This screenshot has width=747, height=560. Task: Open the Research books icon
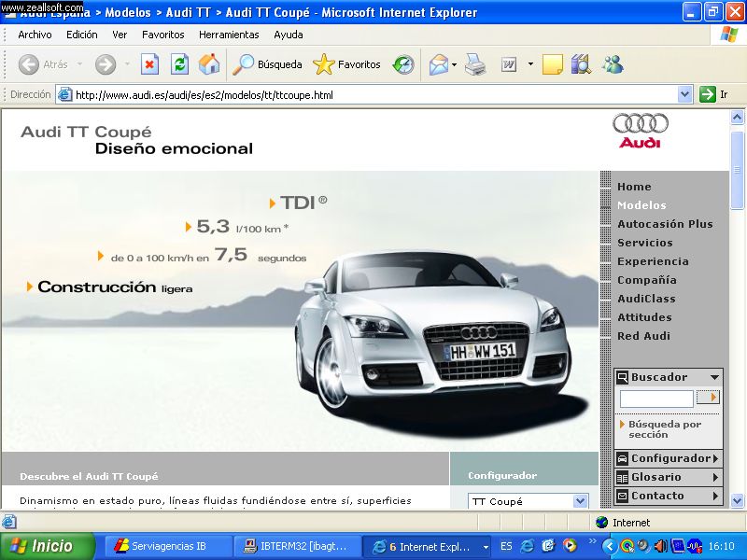click(581, 64)
